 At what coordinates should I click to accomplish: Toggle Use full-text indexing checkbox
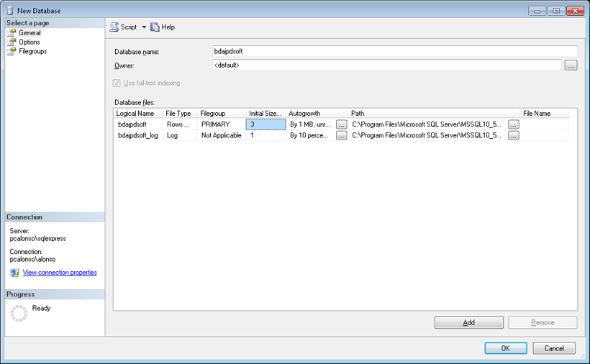[x=117, y=83]
